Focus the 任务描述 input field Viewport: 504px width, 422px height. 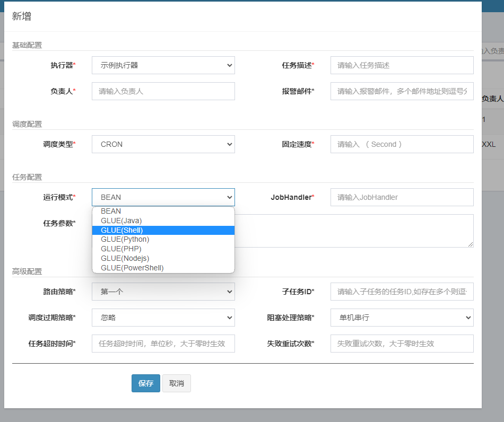pyautogui.click(x=402, y=65)
